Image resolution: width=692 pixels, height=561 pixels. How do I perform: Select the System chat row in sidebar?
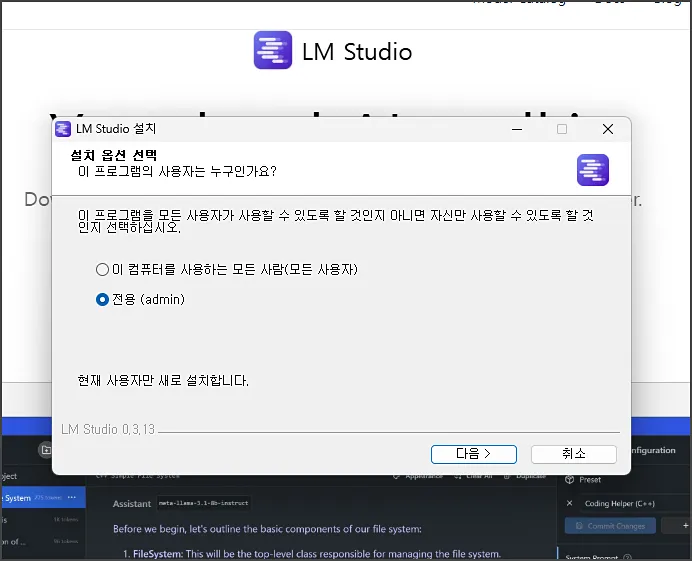[x=43, y=498]
